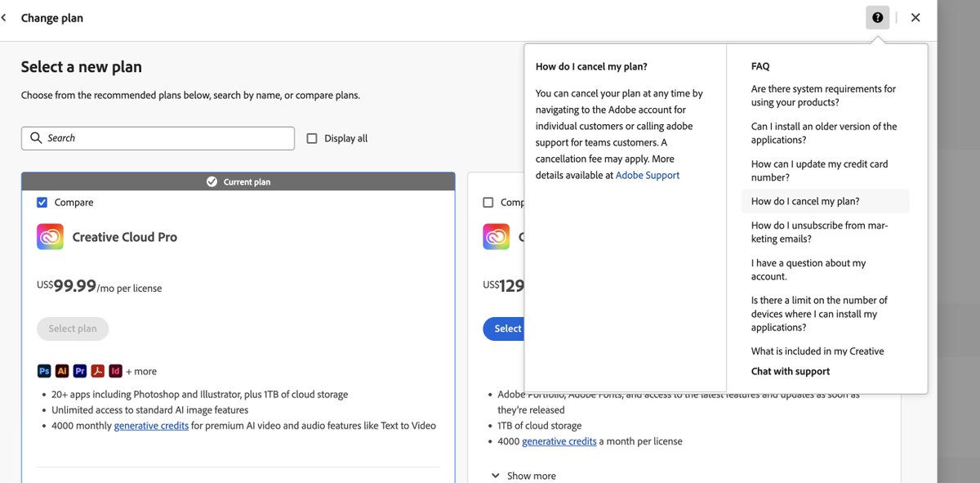Click the Acrobat app icon
Image resolution: width=980 pixels, height=483 pixels.
click(x=98, y=370)
